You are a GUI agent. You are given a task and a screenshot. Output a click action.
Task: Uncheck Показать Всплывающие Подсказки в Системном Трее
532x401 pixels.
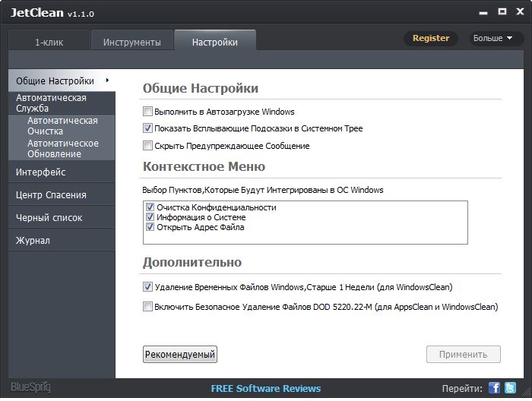148,129
